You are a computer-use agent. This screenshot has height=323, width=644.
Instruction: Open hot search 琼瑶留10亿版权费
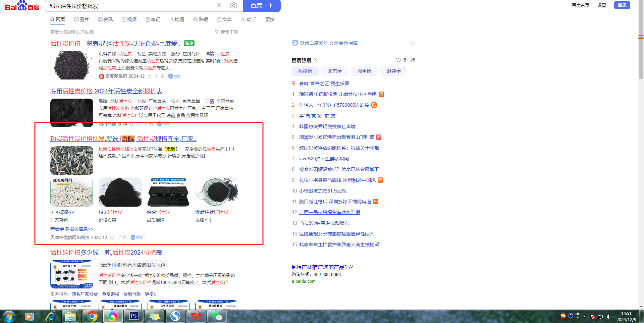338,94
